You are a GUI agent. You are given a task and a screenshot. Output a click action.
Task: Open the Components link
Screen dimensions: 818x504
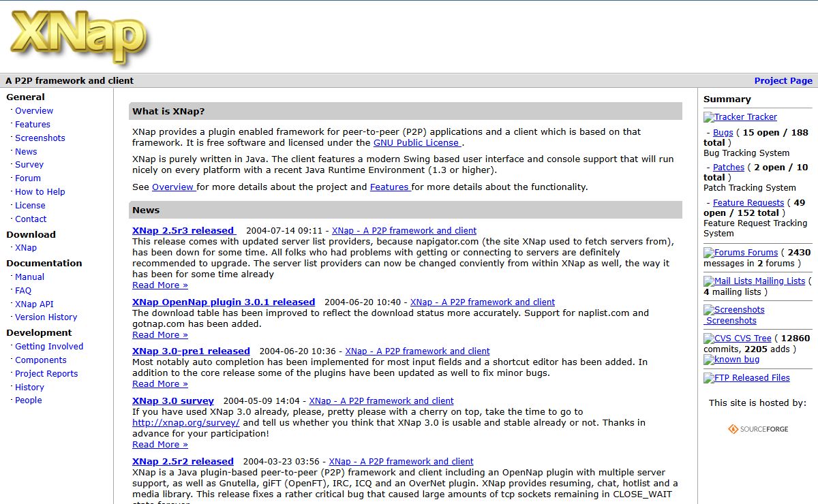(x=41, y=360)
